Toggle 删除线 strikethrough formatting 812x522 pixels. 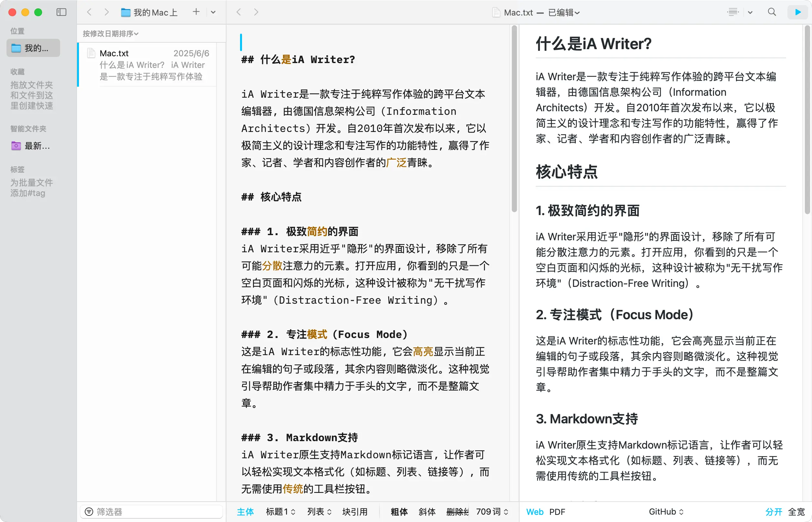457,512
